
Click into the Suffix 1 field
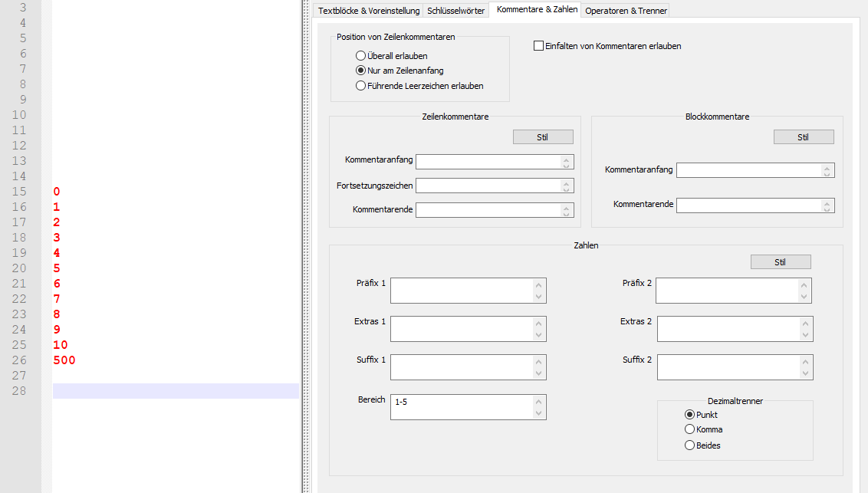click(468, 366)
